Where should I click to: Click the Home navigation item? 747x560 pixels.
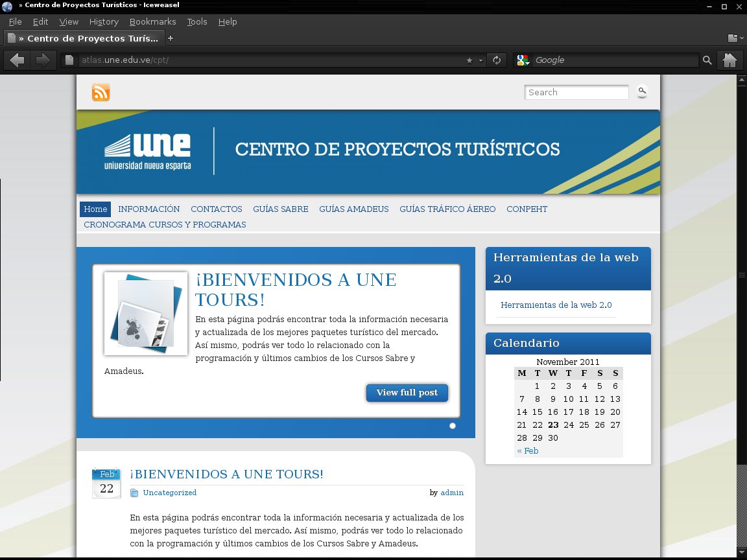tap(95, 209)
